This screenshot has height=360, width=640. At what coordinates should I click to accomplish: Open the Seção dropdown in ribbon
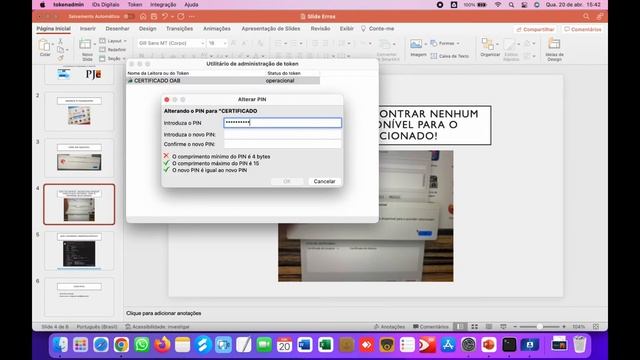coord(113,59)
